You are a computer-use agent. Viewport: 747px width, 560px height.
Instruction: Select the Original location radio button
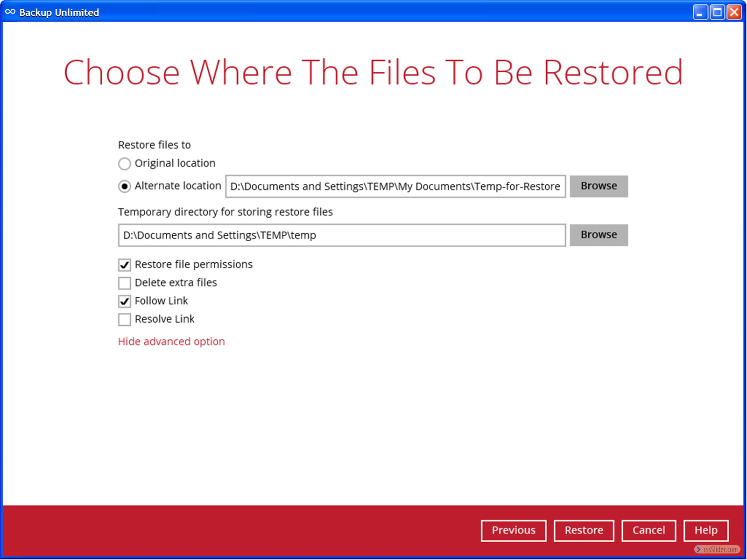(x=125, y=164)
